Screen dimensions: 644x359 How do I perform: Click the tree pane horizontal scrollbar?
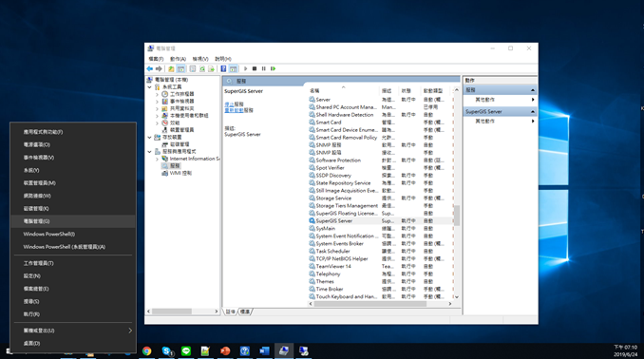[x=172, y=312]
